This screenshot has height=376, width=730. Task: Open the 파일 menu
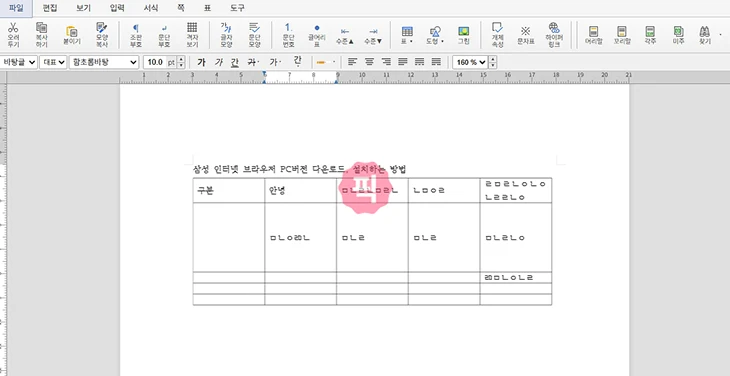pos(16,8)
